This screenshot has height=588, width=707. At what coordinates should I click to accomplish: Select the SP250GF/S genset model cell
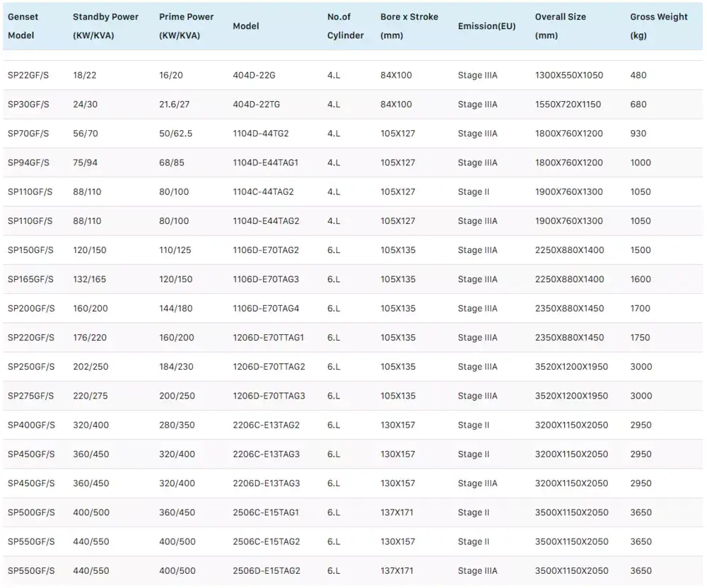(31, 367)
